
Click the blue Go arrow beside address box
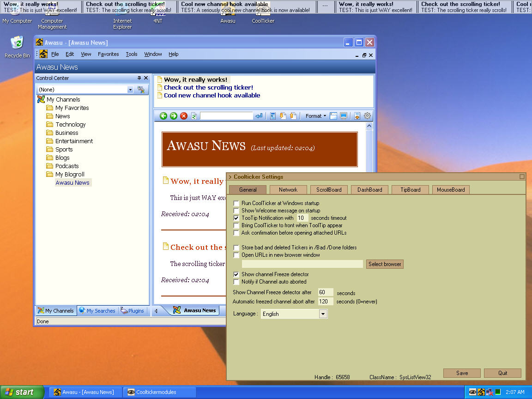[259, 116]
